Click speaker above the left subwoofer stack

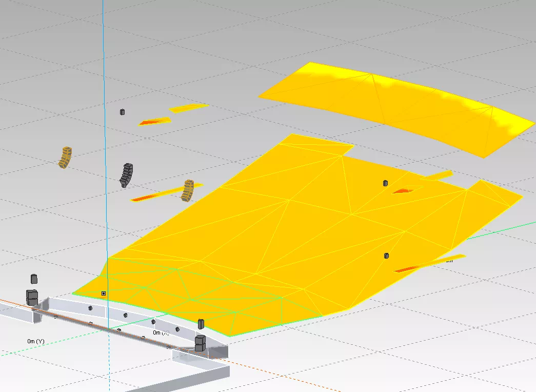34,279
